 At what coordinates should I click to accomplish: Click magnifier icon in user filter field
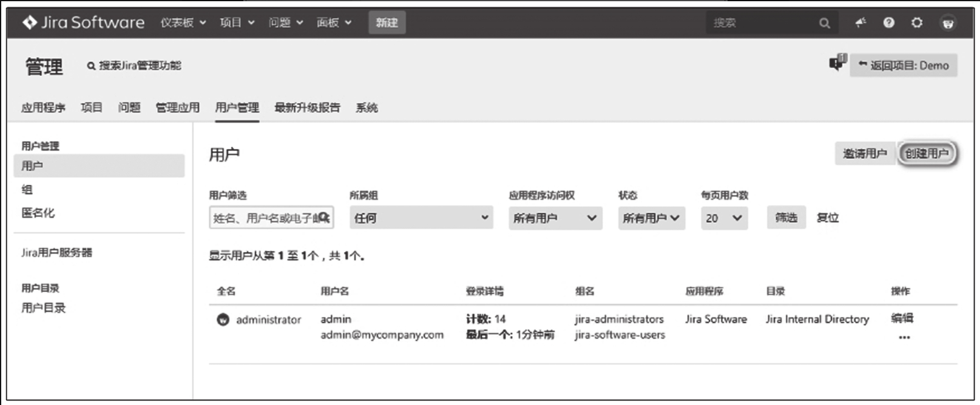point(324,217)
